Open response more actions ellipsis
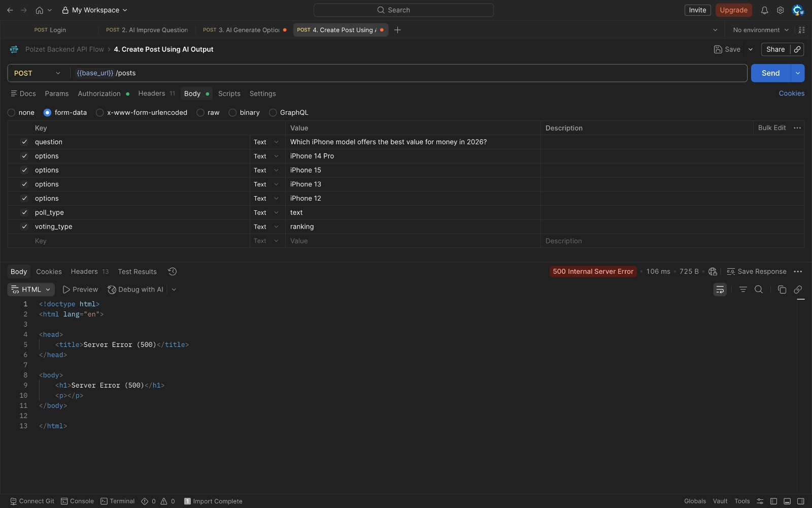The image size is (812, 508). tap(798, 272)
